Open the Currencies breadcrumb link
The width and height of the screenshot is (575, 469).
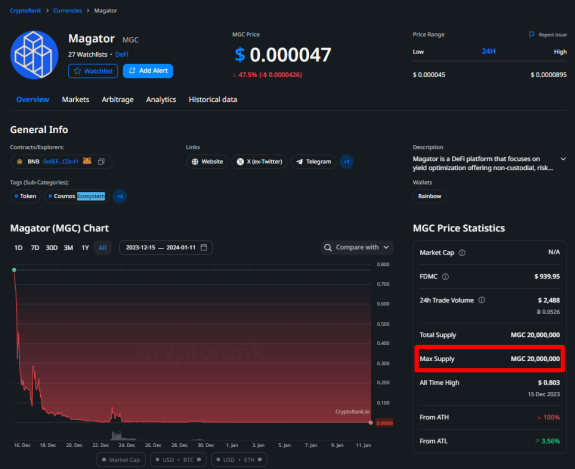click(x=67, y=11)
